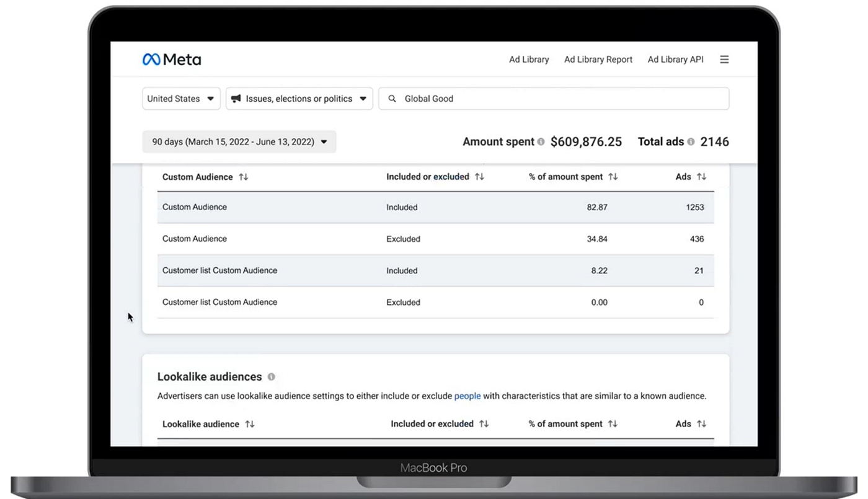Click the magnifier search icon
Image resolution: width=868 pixels, height=499 pixels.
point(392,99)
